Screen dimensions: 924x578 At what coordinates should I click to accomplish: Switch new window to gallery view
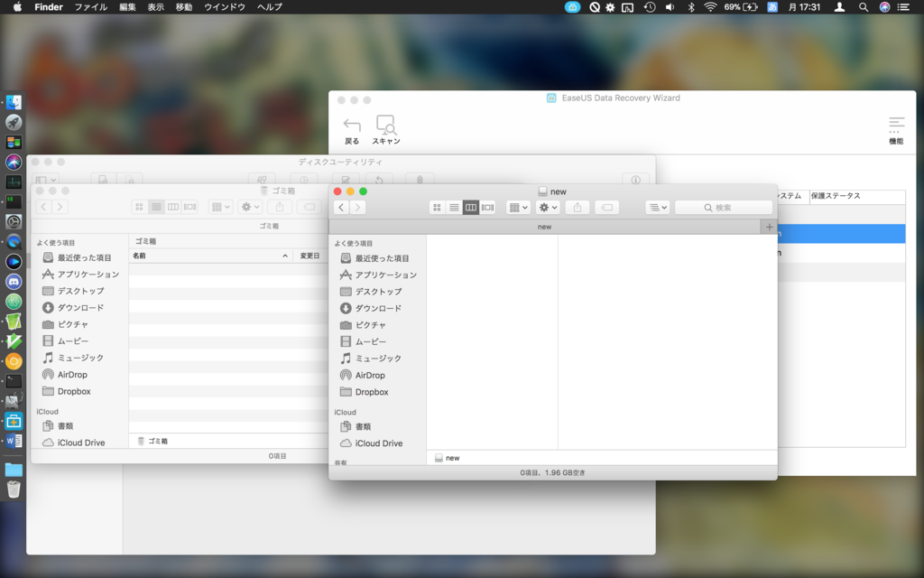click(x=487, y=208)
